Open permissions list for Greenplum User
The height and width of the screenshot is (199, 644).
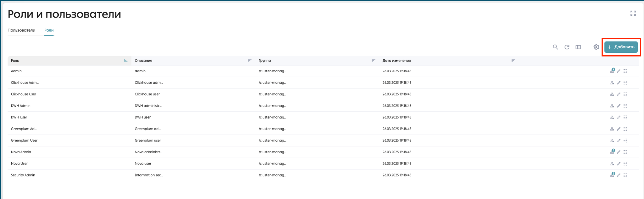pyautogui.click(x=625, y=141)
